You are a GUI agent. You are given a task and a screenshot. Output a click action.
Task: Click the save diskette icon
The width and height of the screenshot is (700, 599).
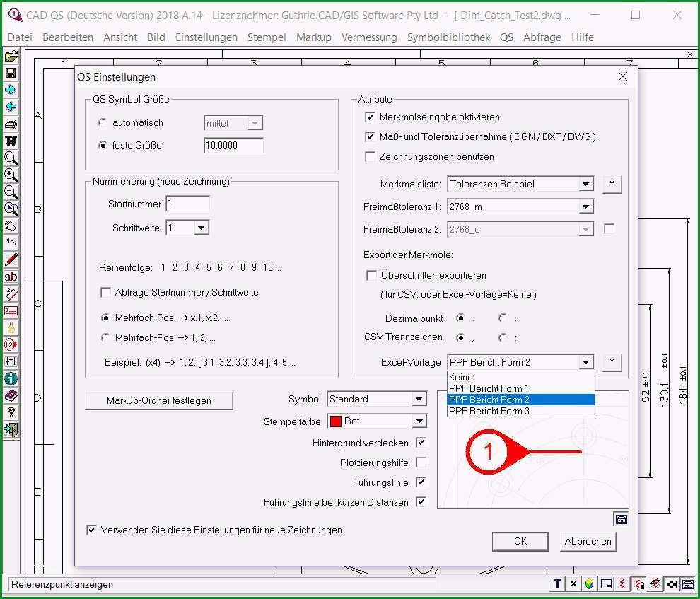[11, 74]
